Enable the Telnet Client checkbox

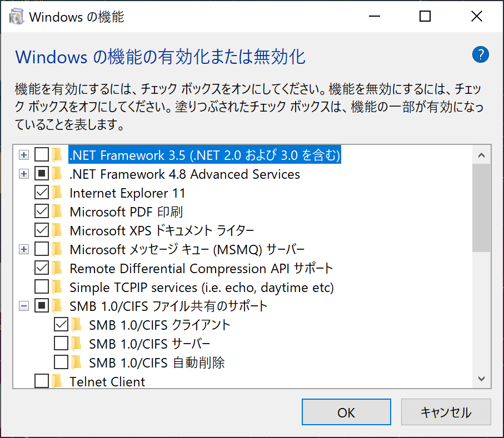tap(42, 381)
